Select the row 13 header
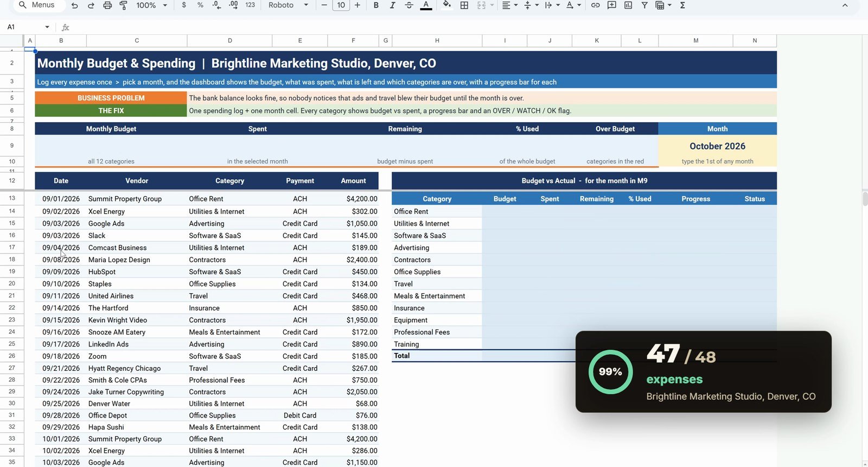Viewport: 868px width, 467px height. [x=12, y=198]
